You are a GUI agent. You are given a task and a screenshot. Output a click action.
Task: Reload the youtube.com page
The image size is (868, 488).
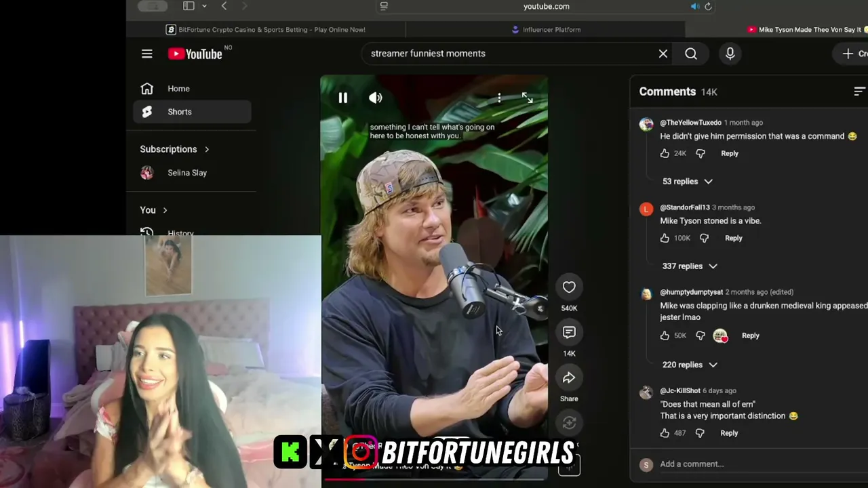(x=708, y=6)
